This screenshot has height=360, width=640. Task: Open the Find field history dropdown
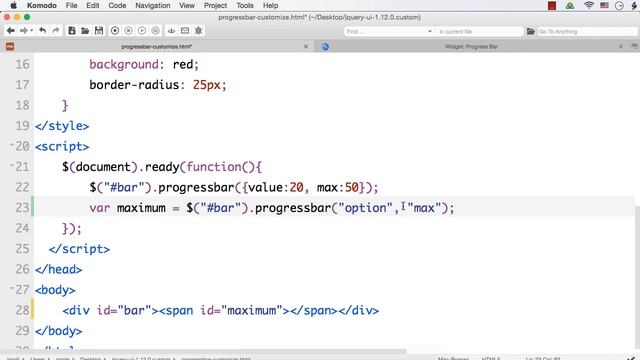click(430, 31)
